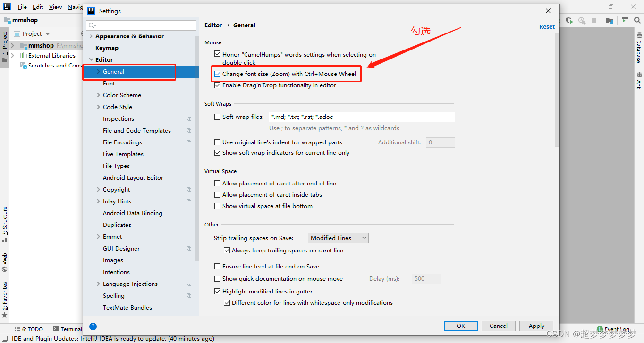Image resolution: width=644 pixels, height=343 pixels.
Task: Open the 7: Structure side tab
Action: (4, 224)
